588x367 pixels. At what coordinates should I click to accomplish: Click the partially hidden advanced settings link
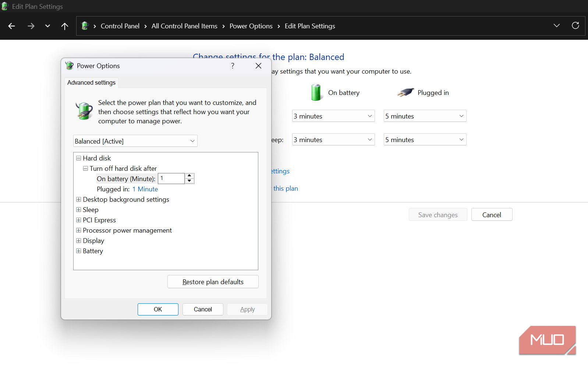tap(280, 171)
